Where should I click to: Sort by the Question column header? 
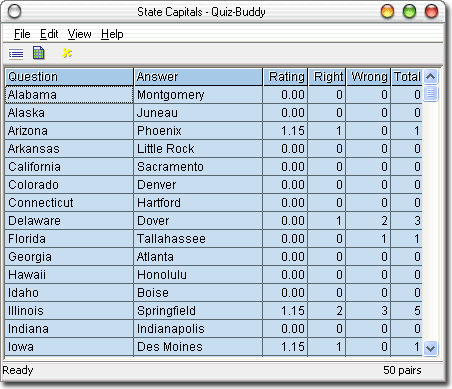(69, 77)
